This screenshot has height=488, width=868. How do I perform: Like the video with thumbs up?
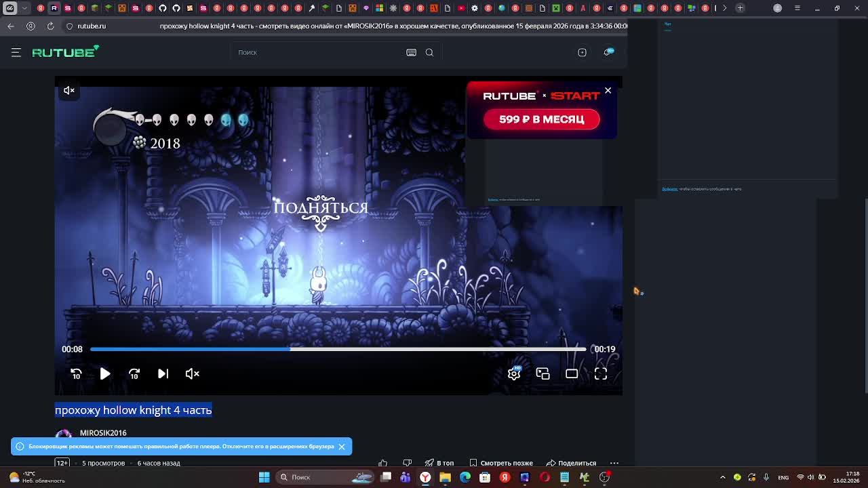click(383, 464)
